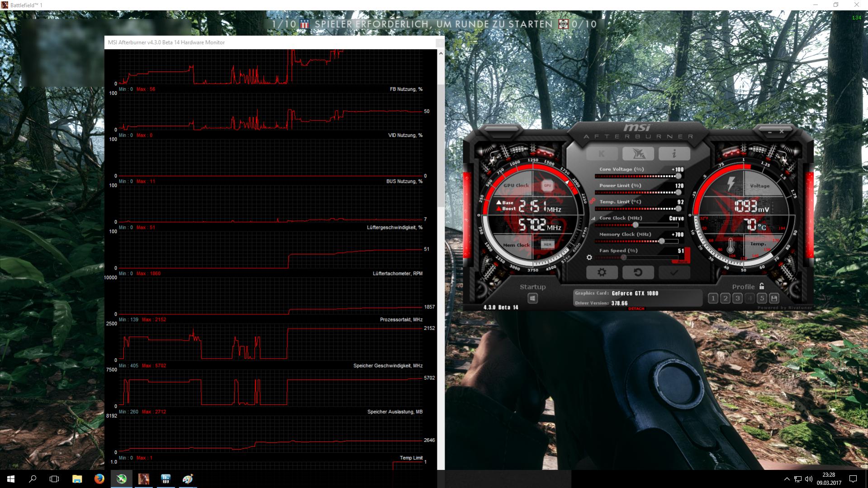Click the Speicher Auslastung, MB graph label
This screenshot has height=488, width=868.
pyautogui.click(x=395, y=412)
